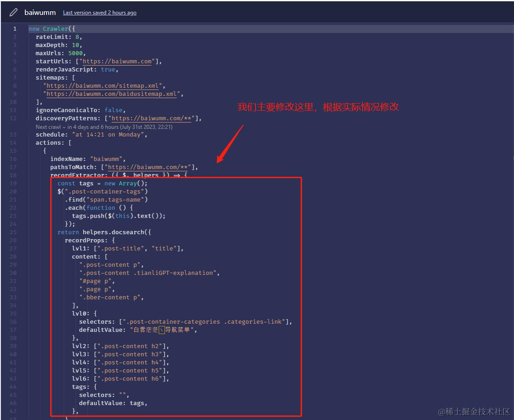This screenshot has height=420, width=514.
Task: Click the .find("span.tags-name") line
Action: coord(106,200)
